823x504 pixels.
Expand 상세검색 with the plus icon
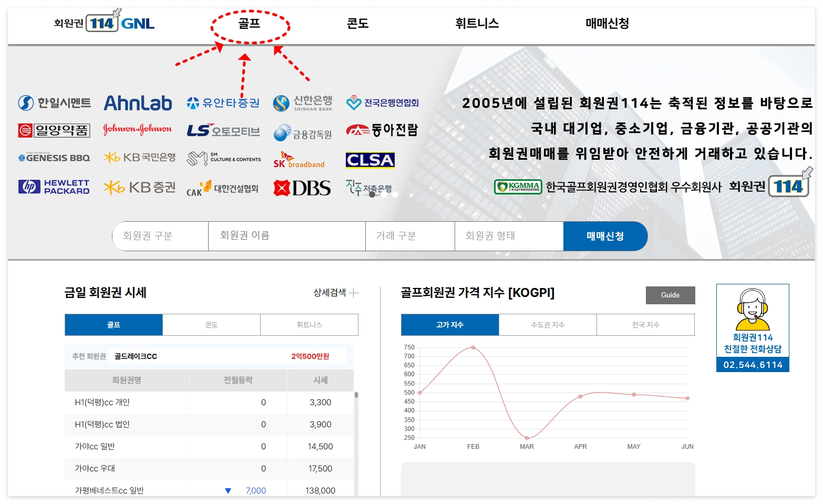(354, 293)
